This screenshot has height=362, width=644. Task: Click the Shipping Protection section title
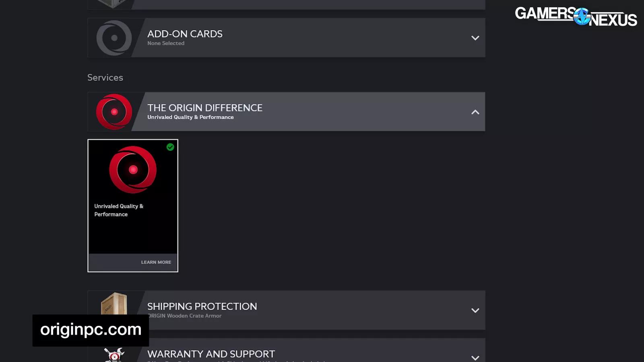(x=202, y=306)
